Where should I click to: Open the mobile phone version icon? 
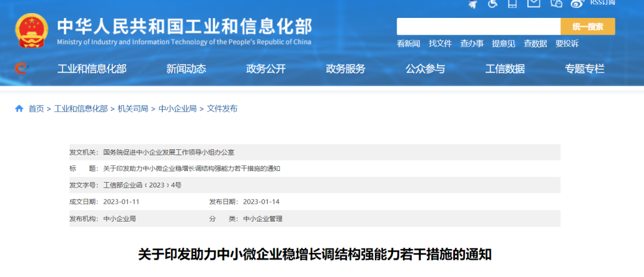[512, 4]
